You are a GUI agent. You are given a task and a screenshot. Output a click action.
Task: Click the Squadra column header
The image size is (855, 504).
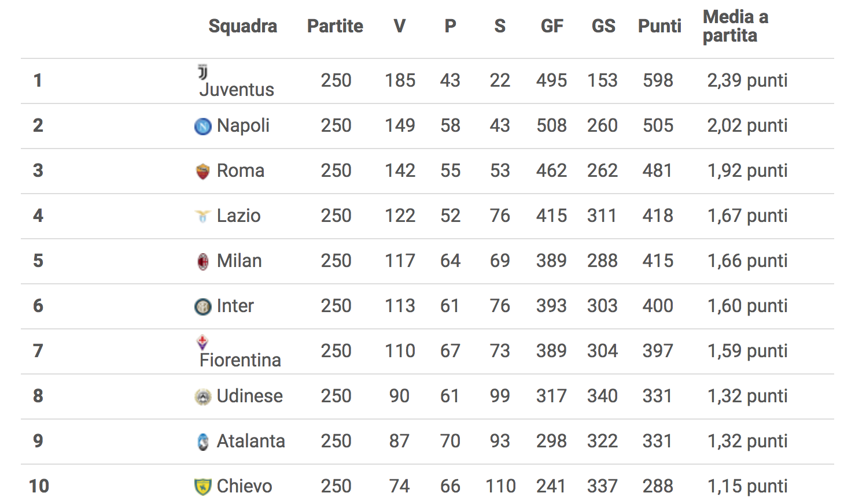click(x=242, y=26)
